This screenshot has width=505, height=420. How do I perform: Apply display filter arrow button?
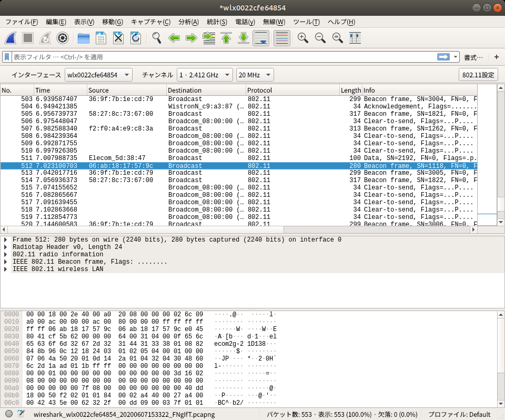tap(443, 57)
